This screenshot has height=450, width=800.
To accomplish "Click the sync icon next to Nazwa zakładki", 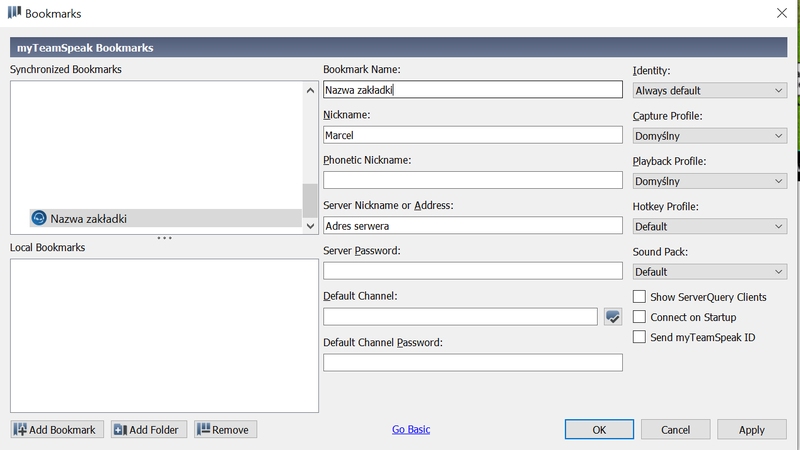I will pos(39,218).
